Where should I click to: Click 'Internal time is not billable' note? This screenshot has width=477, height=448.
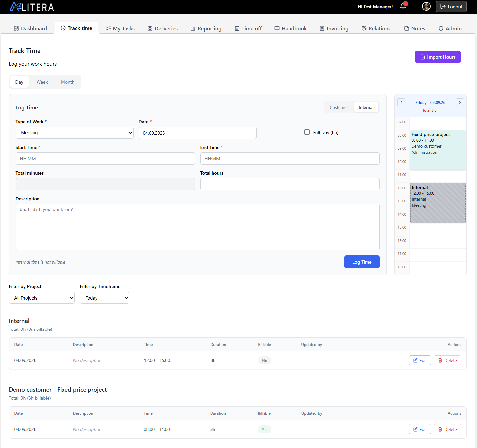tap(40, 262)
